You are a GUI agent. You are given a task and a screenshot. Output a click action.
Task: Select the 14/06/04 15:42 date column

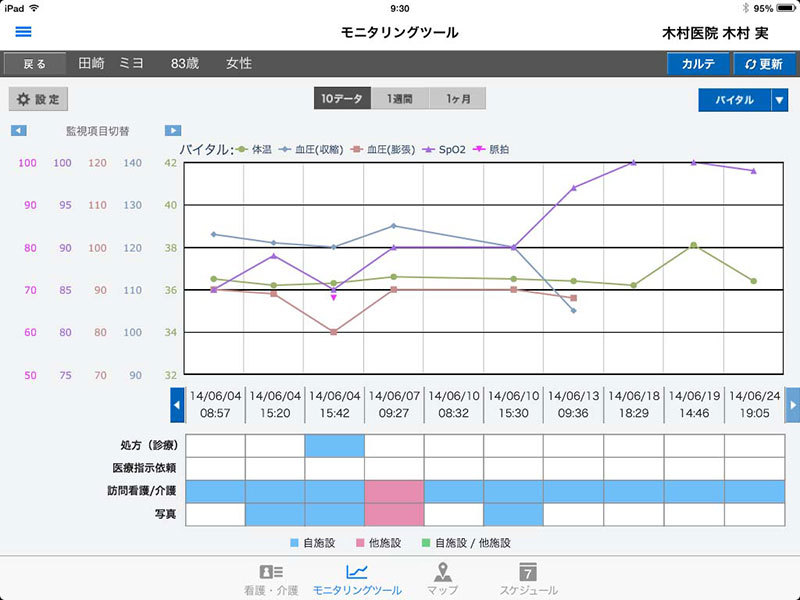pos(335,405)
